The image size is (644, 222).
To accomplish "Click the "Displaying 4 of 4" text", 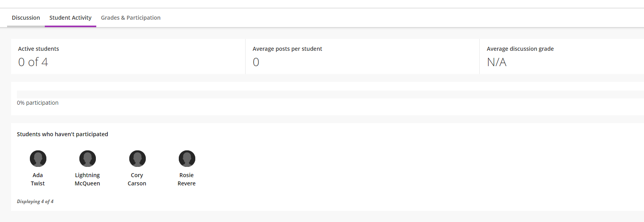I will point(35,202).
